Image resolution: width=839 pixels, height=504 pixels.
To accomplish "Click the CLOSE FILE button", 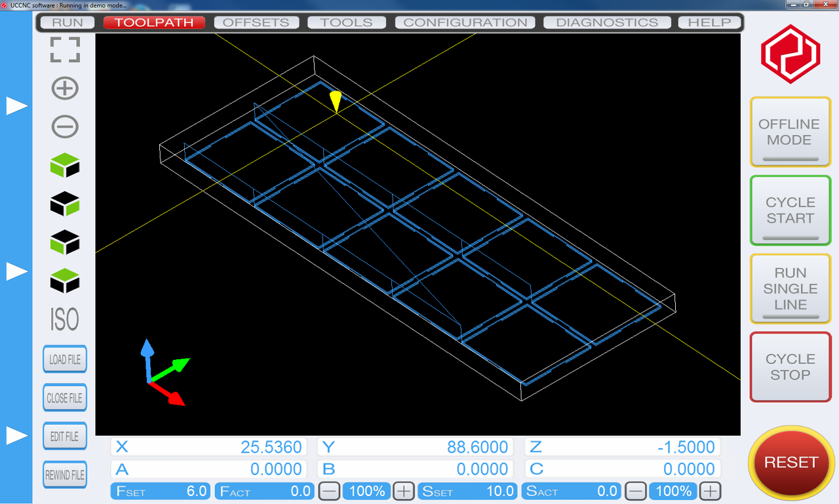I will point(65,398).
